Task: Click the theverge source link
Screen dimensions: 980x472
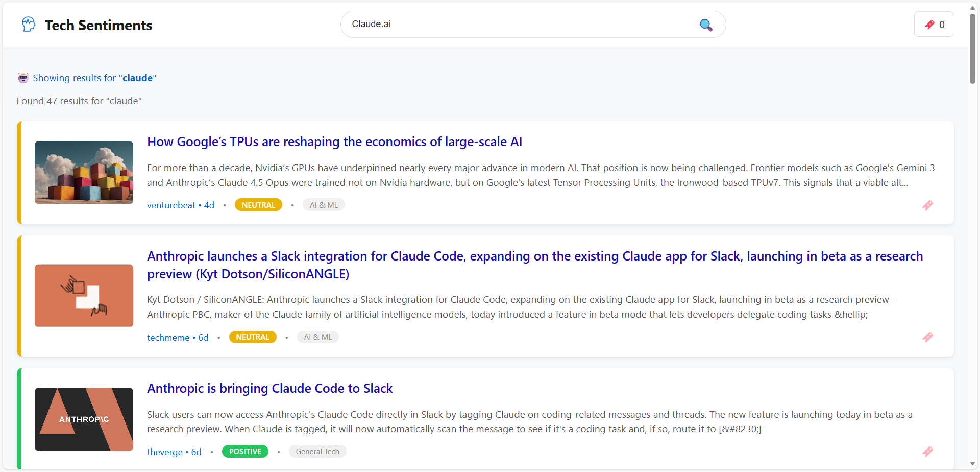Action: pyautogui.click(x=164, y=452)
